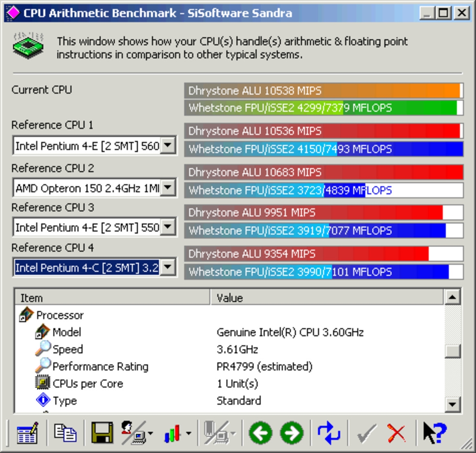Click value 'Genuine Intel(R) CPU 3.60GHz'
476x453 pixels.
(290, 332)
